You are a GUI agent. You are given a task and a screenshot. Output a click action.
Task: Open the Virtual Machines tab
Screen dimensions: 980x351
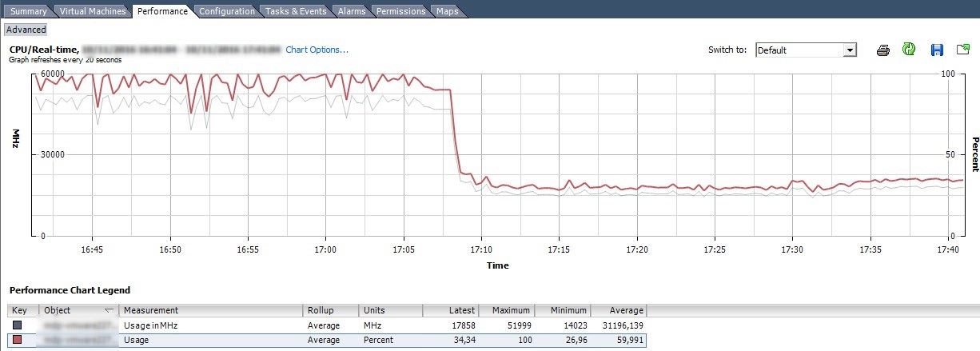[x=93, y=11]
